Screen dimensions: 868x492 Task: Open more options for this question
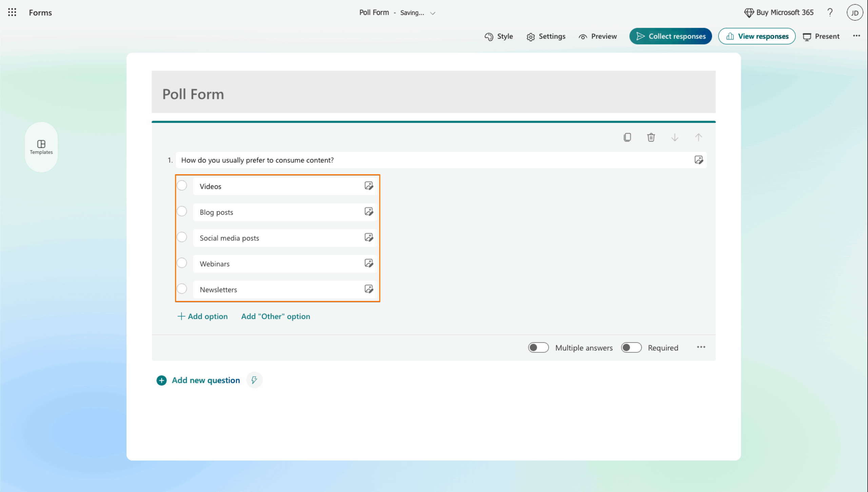point(701,347)
